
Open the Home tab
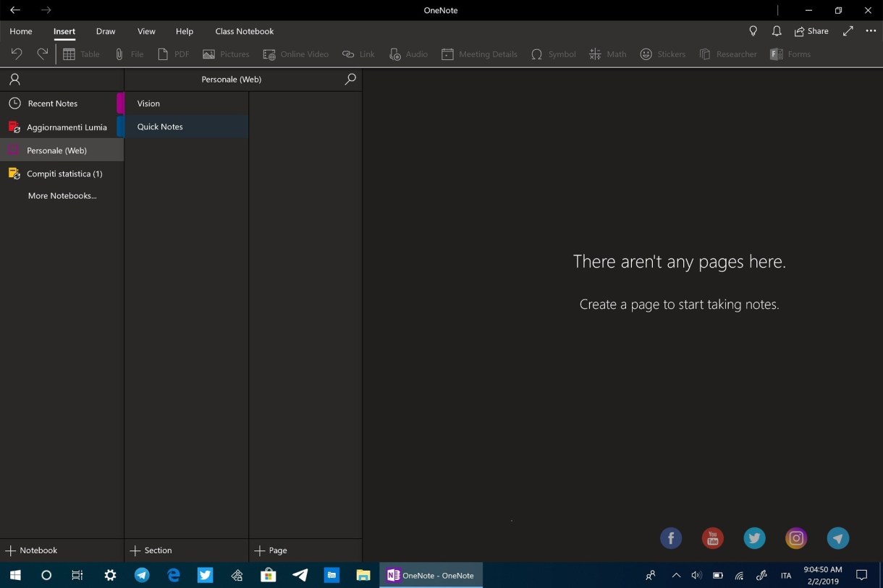point(20,31)
